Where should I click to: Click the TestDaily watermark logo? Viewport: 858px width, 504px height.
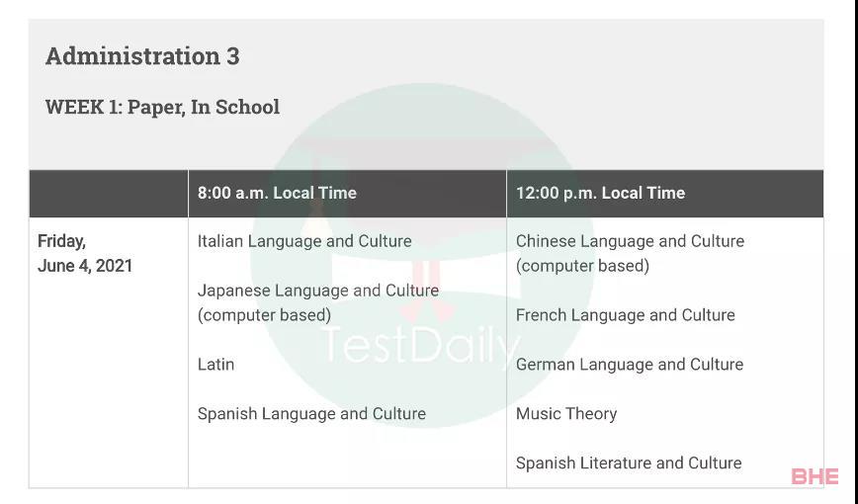pos(420,345)
